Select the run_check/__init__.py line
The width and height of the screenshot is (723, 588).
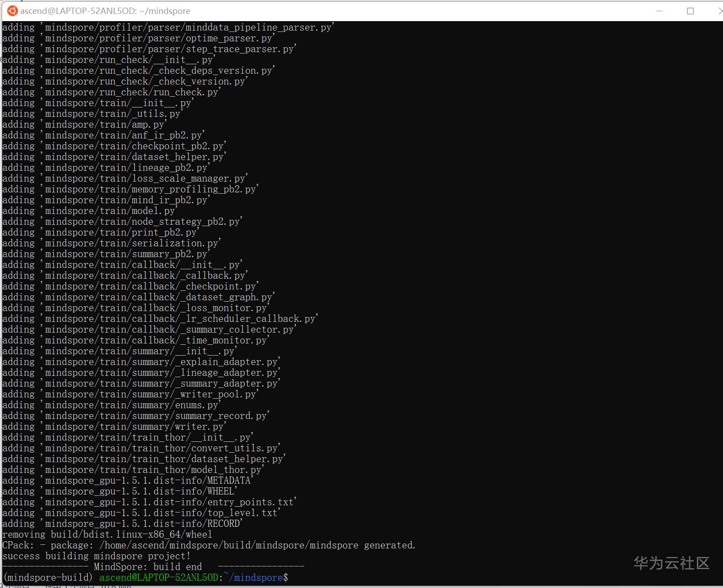coord(109,60)
